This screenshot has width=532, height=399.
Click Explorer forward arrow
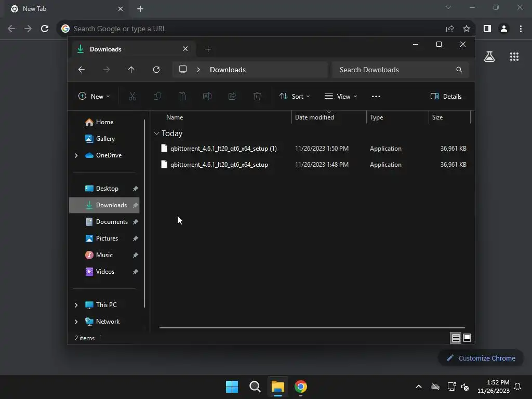pos(107,70)
